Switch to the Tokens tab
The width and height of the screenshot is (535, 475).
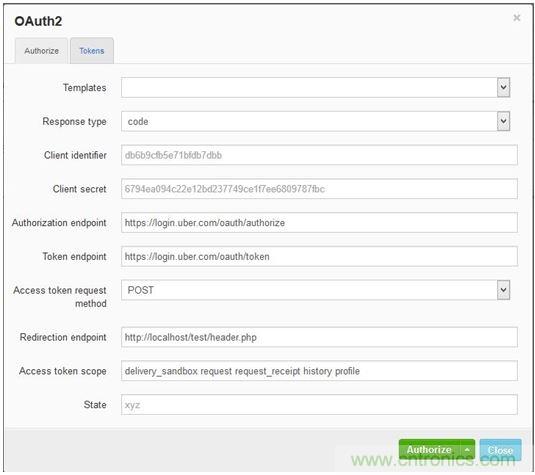pyautogui.click(x=92, y=51)
